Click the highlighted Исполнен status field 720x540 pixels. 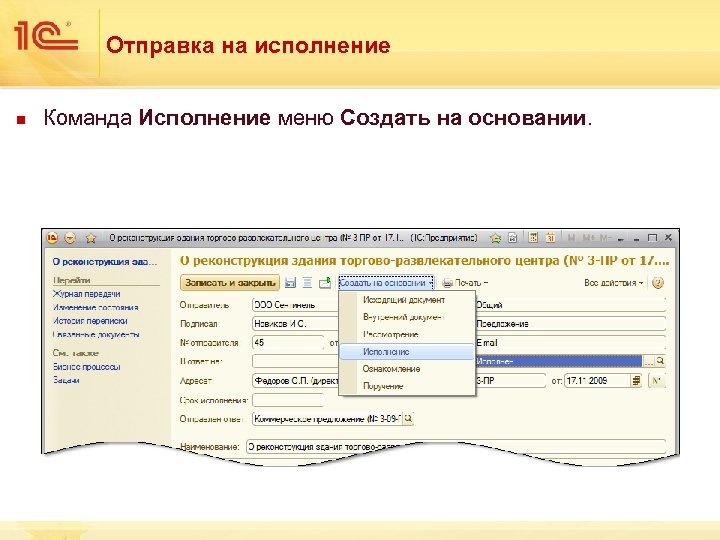click(559, 361)
